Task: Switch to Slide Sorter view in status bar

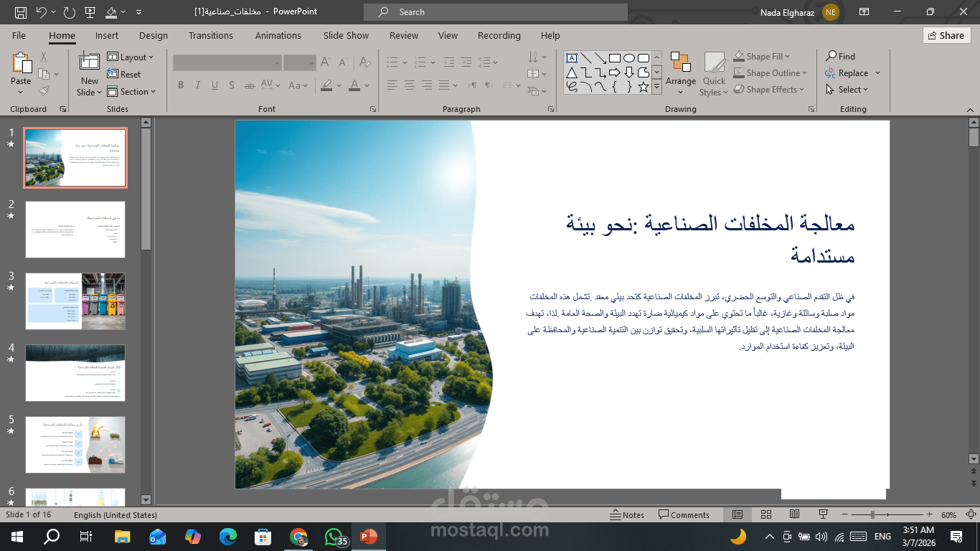Action: point(766,514)
